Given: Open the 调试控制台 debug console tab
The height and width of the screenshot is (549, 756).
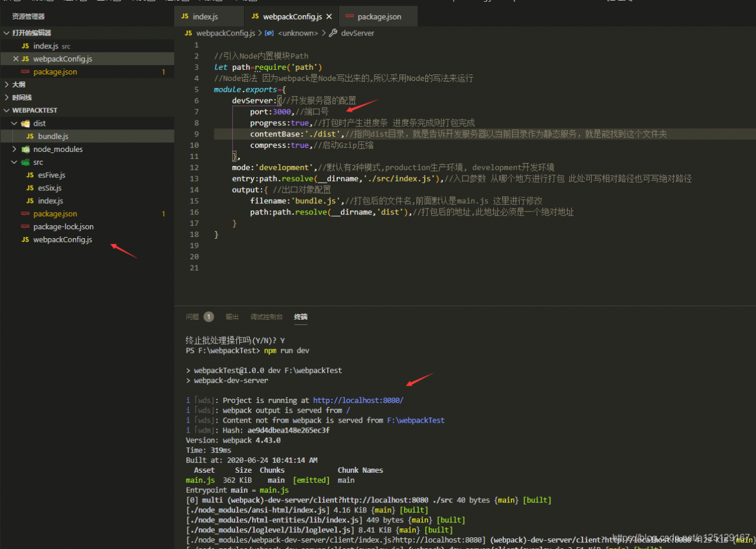Looking at the screenshot, I should (266, 317).
